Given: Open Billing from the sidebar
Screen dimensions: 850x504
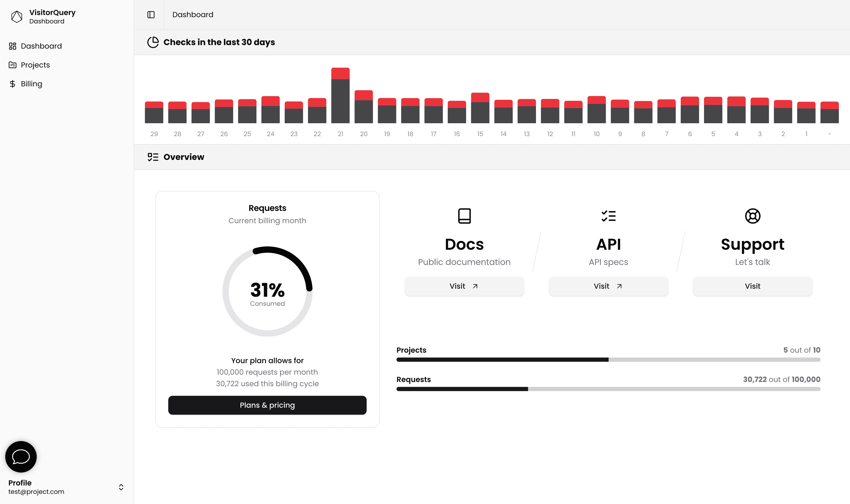Looking at the screenshot, I should (31, 83).
